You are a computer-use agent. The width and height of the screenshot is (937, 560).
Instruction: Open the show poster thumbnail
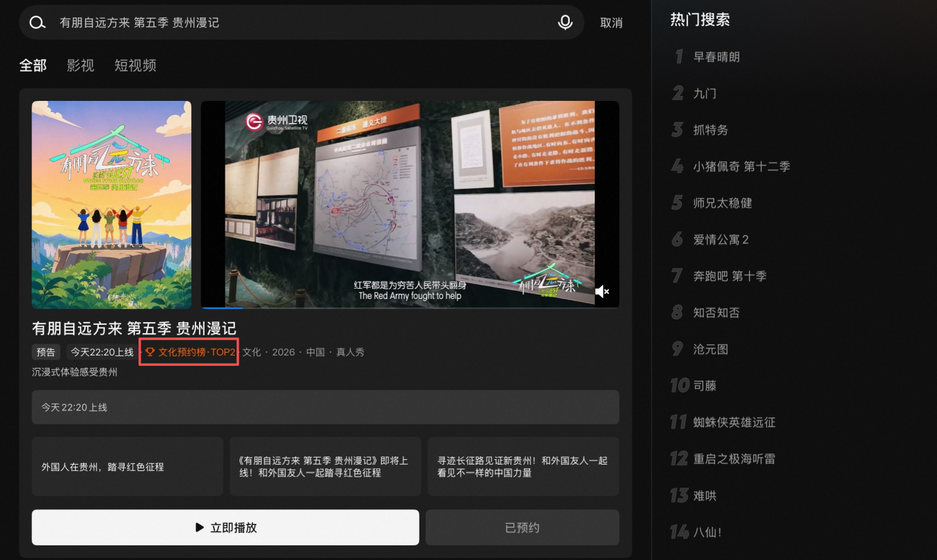(111, 205)
